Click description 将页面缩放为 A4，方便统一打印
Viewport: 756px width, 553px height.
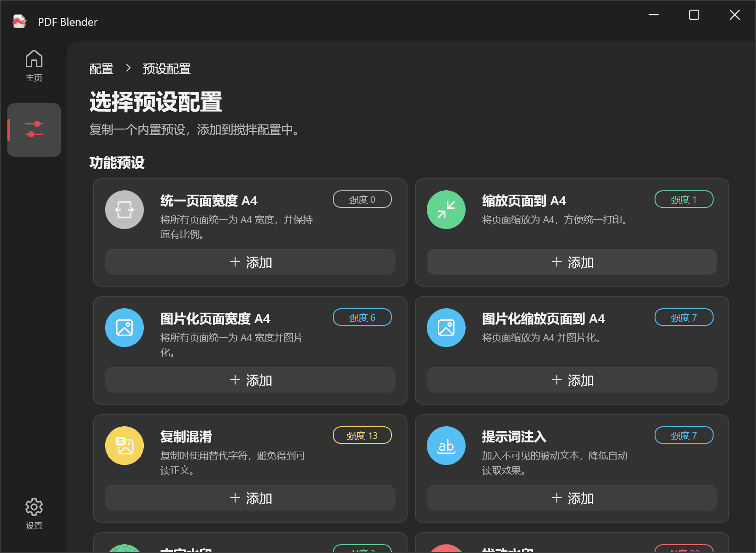[555, 220]
